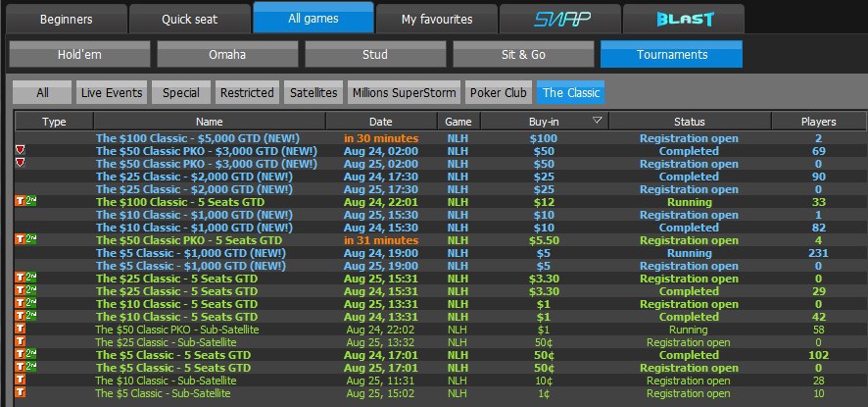Click green 2nd badge on $100 Classic 5 Seats row
Image resolution: width=868 pixels, height=407 pixels.
pos(31,201)
